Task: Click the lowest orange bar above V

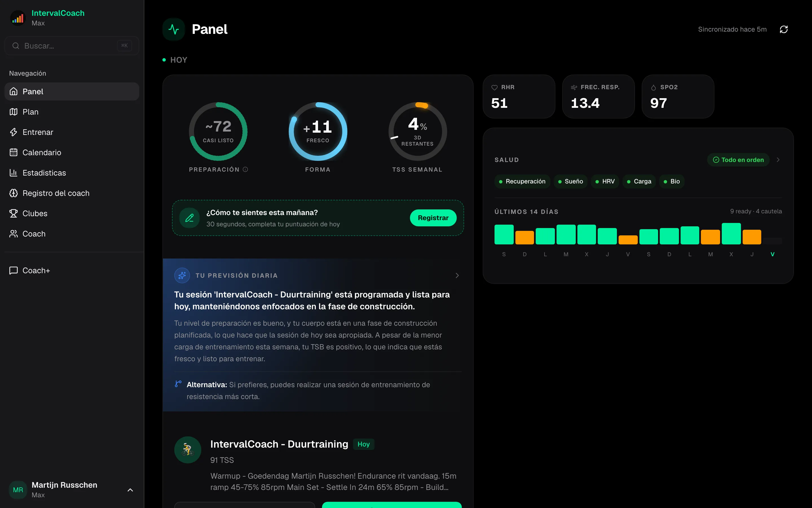Action: (628, 240)
